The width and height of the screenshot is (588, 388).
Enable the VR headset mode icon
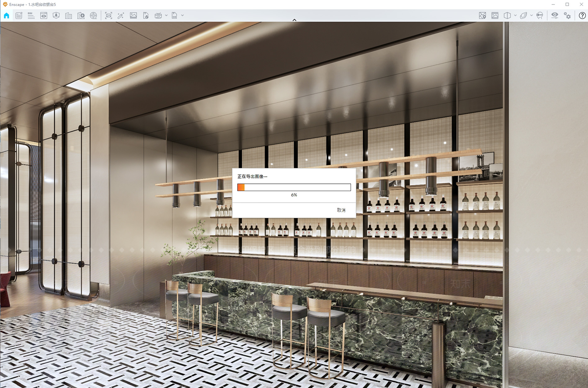(x=540, y=15)
